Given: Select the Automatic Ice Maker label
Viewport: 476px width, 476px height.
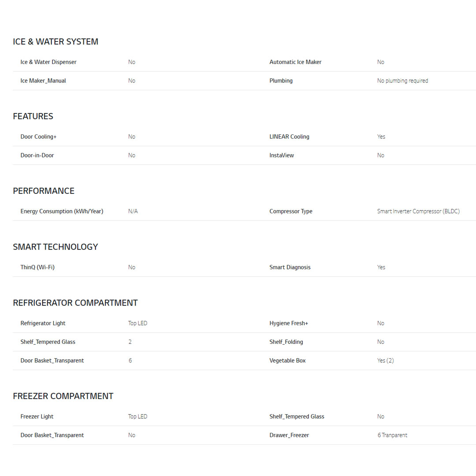Looking at the screenshot, I should click(x=295, y=62).
